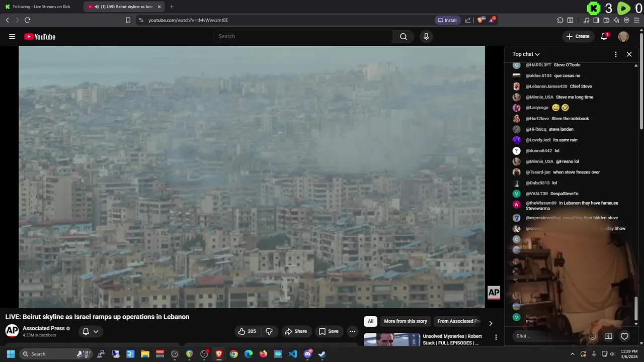Show hidden system tray icons chevron

tap(572, 354)
